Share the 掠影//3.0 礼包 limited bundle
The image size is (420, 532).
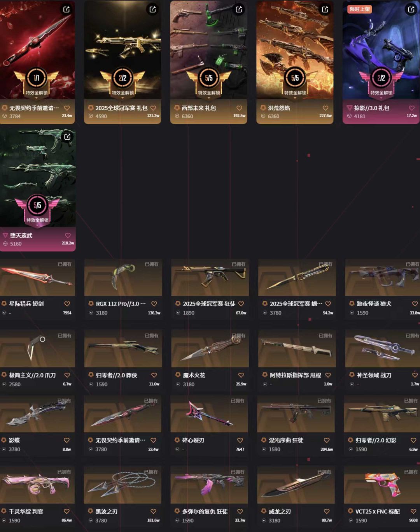[x=411, y=9]
